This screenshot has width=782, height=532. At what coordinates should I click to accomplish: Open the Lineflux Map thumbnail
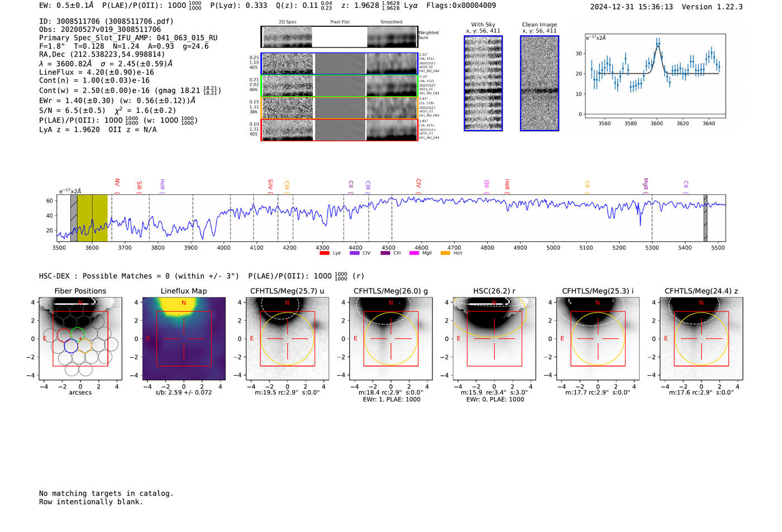pos(184,339)
